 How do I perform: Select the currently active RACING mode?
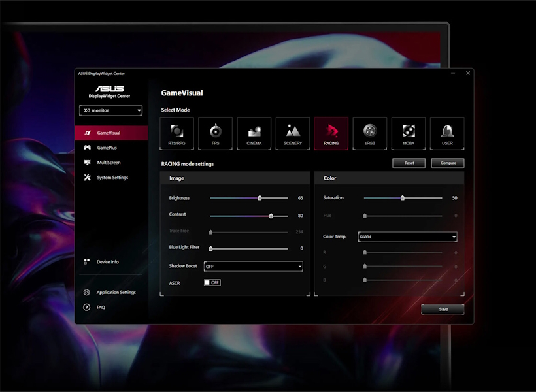[x=331, y=133]
